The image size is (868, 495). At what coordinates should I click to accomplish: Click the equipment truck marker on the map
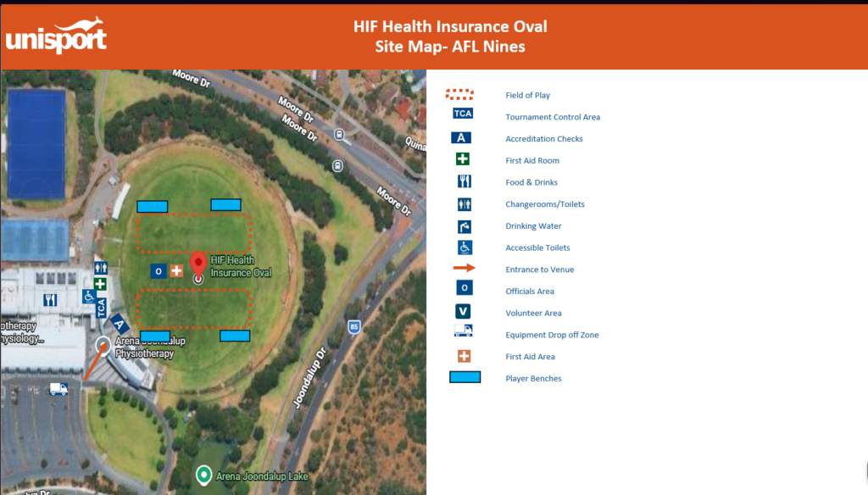(58, 389)
